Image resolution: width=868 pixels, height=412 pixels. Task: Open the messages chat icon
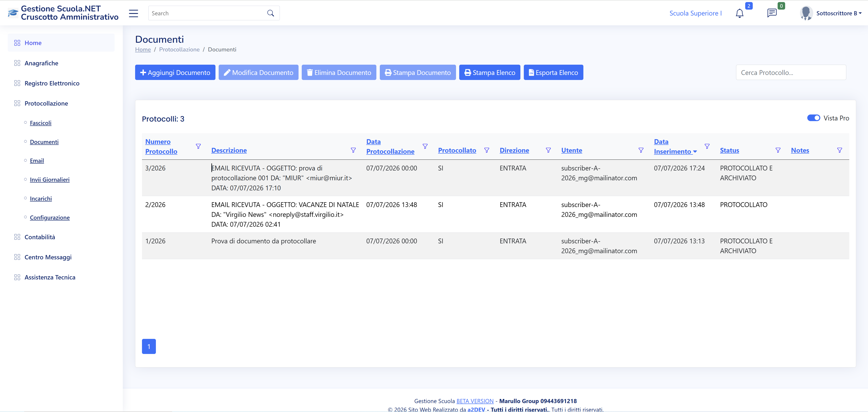click(772, 13)
